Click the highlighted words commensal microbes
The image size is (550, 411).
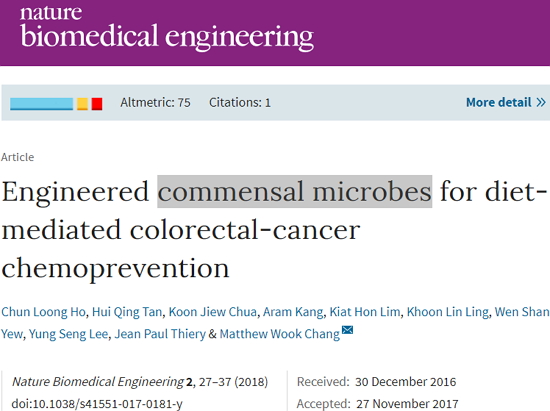pos(295,191)
